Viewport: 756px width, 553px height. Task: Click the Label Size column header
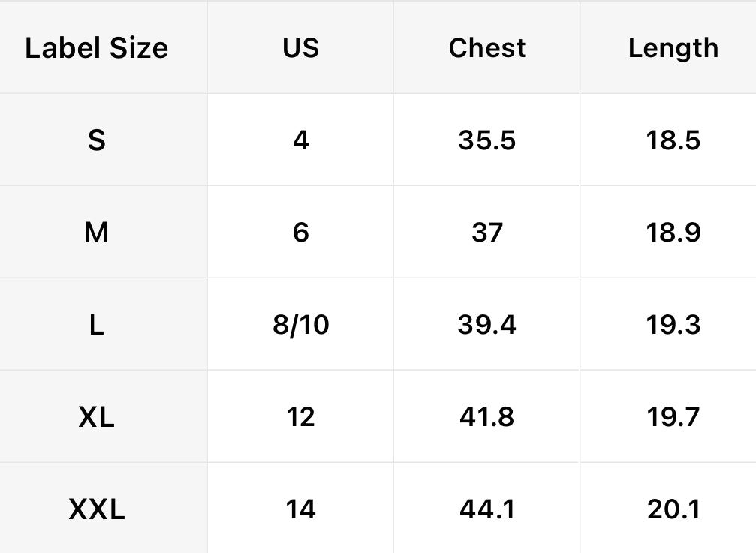[96, 48]
